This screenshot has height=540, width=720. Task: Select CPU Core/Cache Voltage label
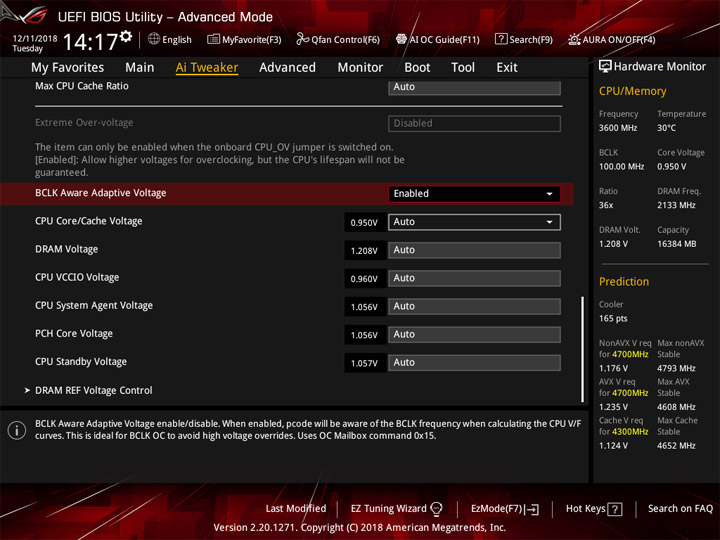coord(89,221)
